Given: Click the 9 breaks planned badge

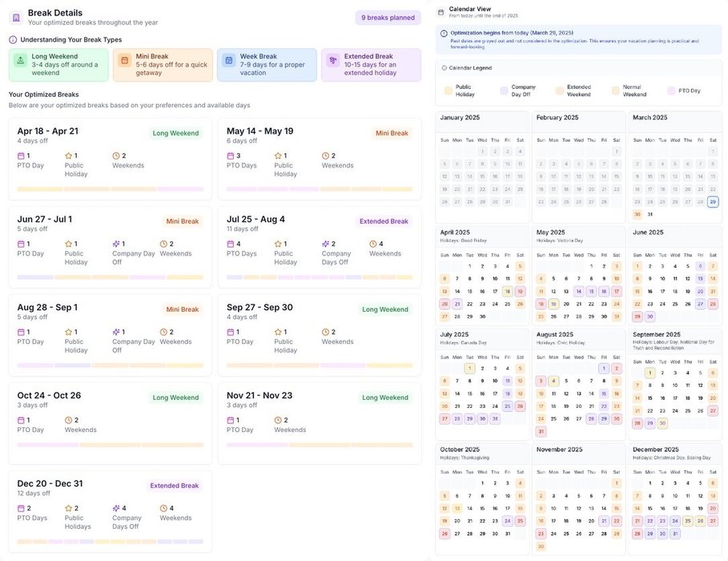Looking at the screenshot, I should point(388,18).
